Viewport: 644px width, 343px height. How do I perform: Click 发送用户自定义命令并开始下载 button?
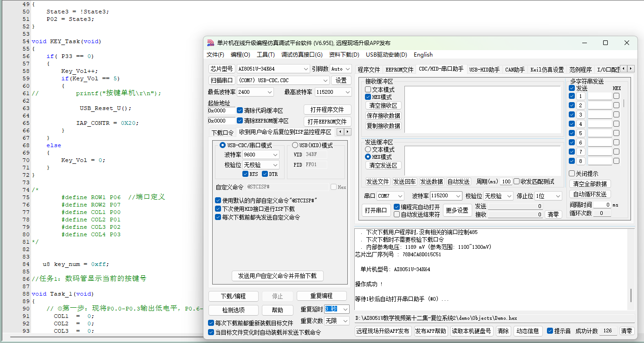tap(277, 276)
